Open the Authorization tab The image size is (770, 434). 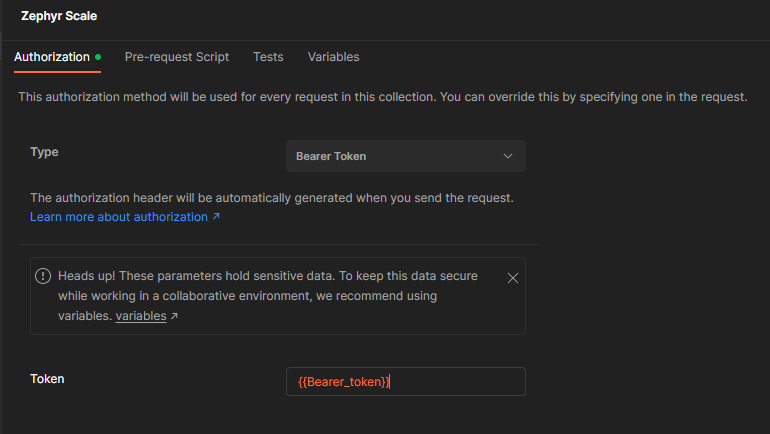(x=51, y=57)
